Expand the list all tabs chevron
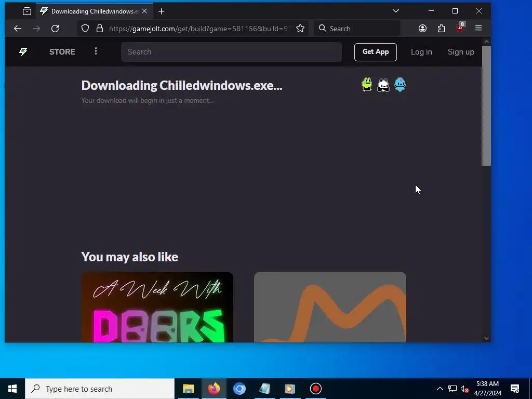Image resolution: width=532 pixels, height=399 pixels. click(395, 11)
